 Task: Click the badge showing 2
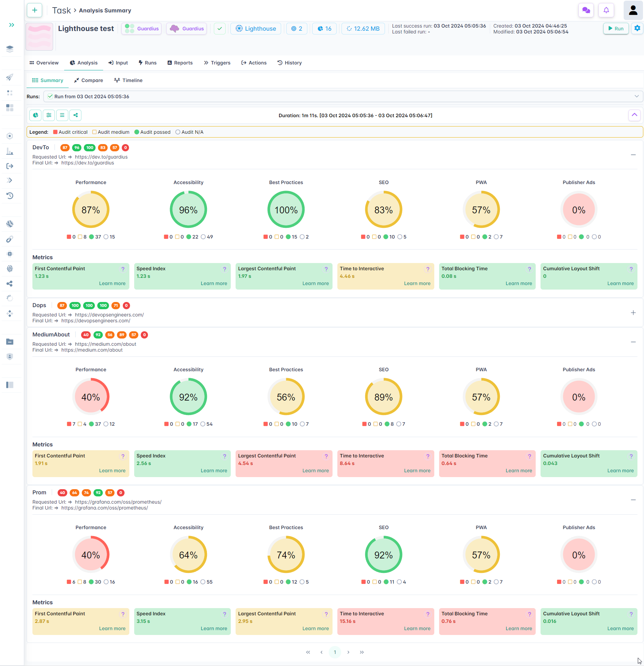[x=297, y=29]
